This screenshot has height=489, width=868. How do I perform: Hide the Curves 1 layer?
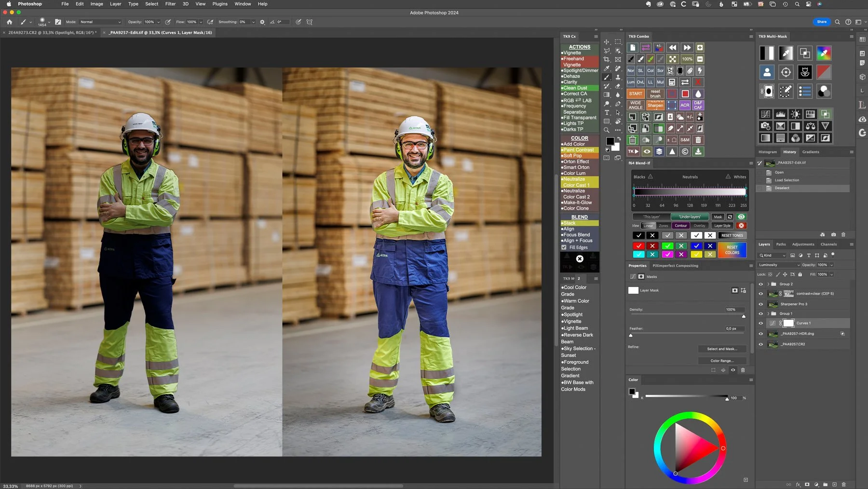pyautogui.click(x=761, y=324)
